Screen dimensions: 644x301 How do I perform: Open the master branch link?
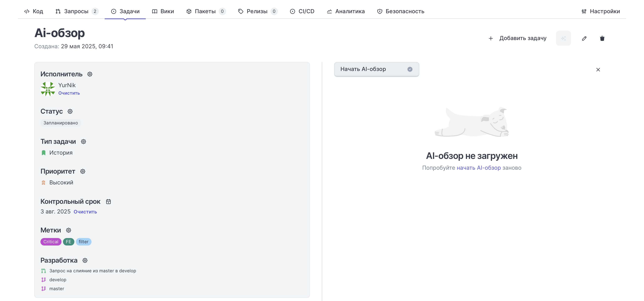tap(57, 289)
